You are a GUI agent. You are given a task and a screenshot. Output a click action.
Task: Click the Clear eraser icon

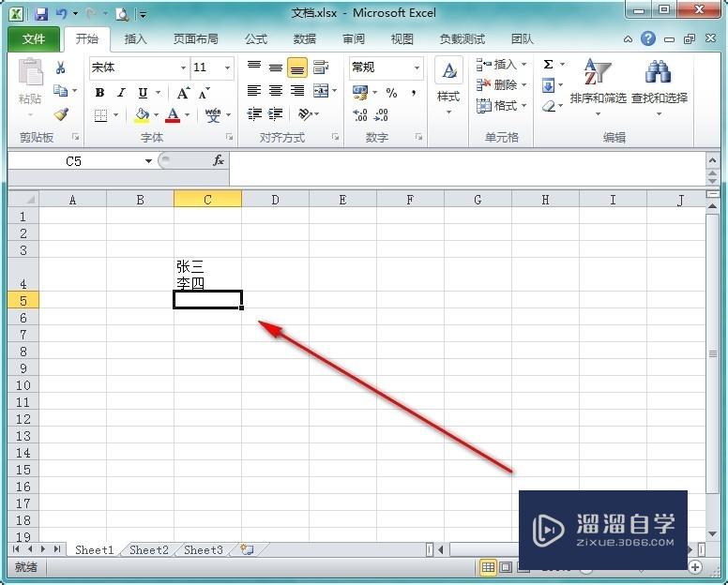tap(549, 106)
